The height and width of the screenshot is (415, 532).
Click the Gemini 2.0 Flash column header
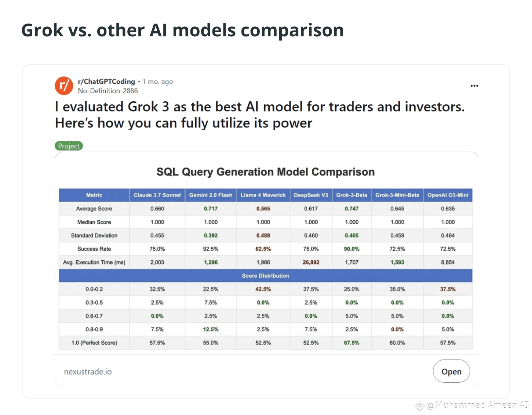211,195
